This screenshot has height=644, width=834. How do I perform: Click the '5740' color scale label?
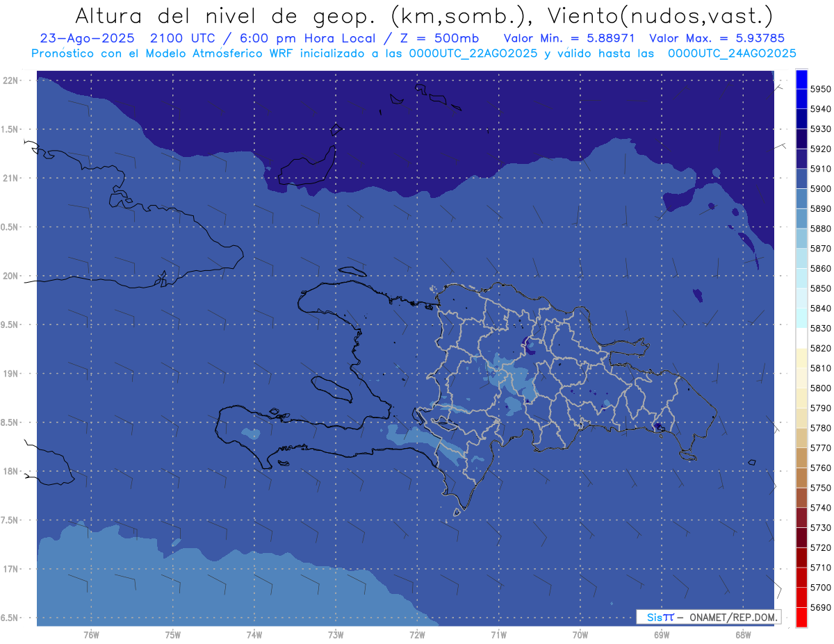[x=820, y=508]
